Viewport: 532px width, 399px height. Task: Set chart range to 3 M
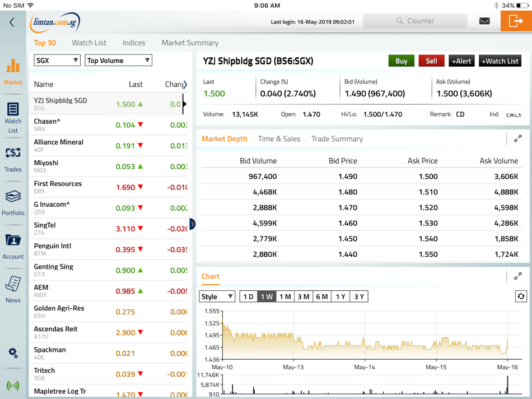[304, 296]
